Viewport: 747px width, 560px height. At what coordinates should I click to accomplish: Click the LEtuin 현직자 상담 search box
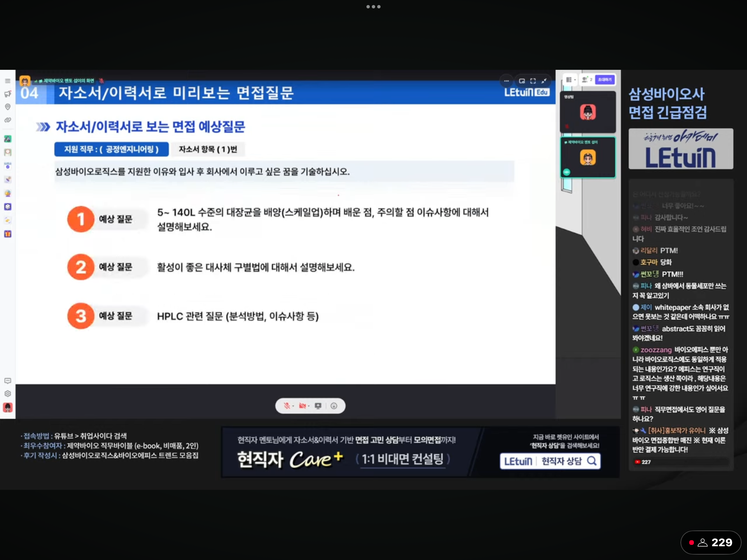point(550,461)
